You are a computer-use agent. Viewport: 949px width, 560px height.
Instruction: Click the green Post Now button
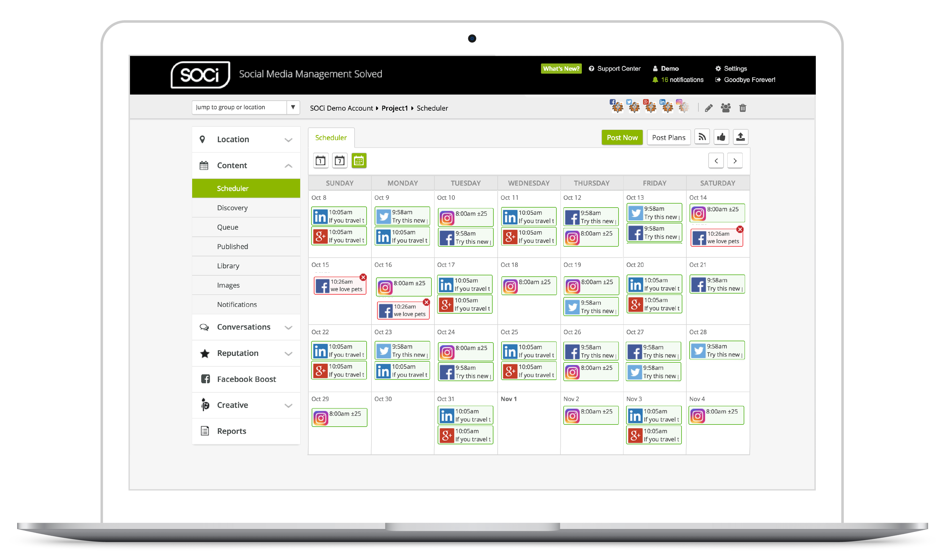pyautogui.click(x=621, y=138)
